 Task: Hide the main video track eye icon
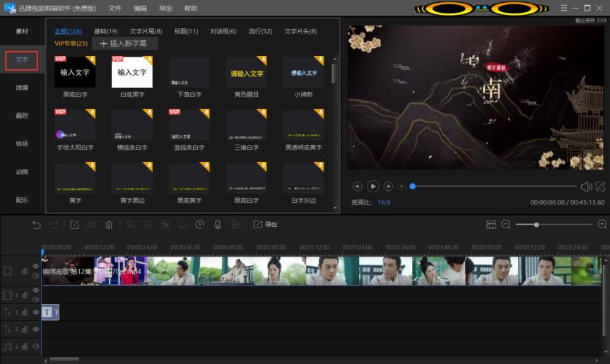36,266
